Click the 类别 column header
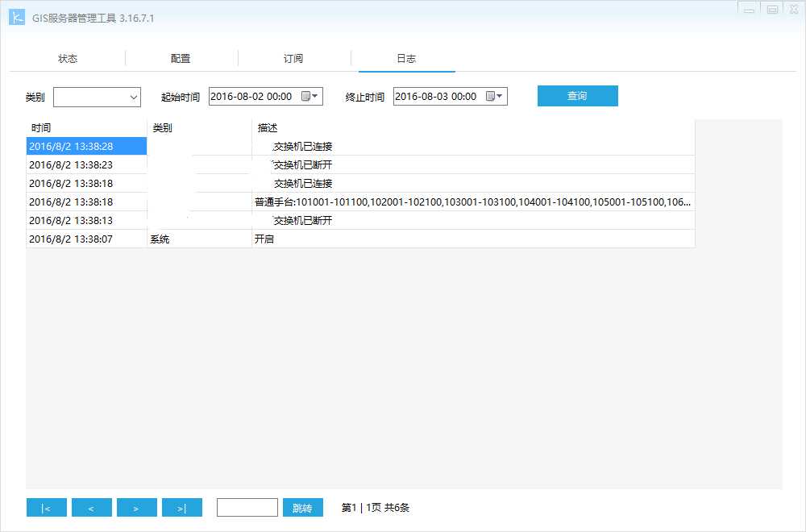The width and height of the screenshot is (806, 532). 199,128
